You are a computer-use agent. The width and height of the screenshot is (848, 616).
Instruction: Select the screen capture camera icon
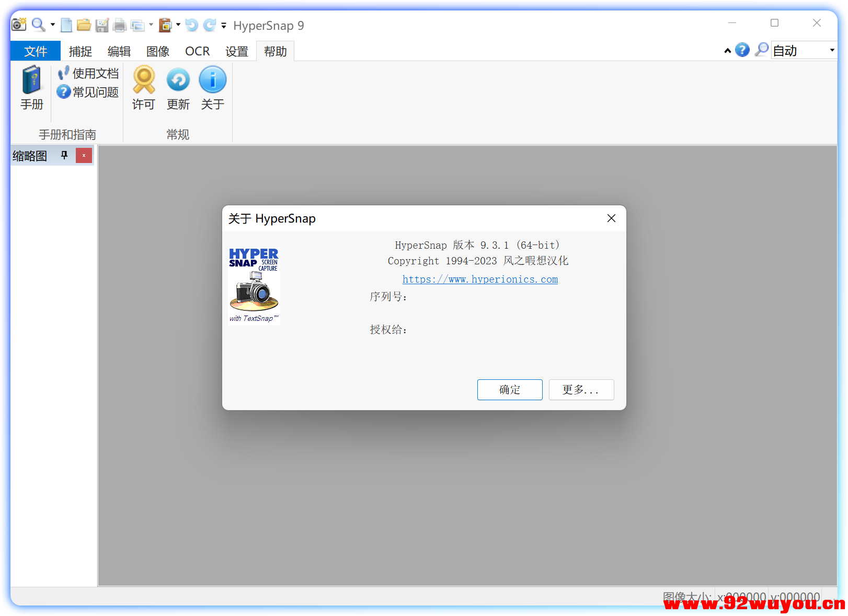[x=19, y=25]
